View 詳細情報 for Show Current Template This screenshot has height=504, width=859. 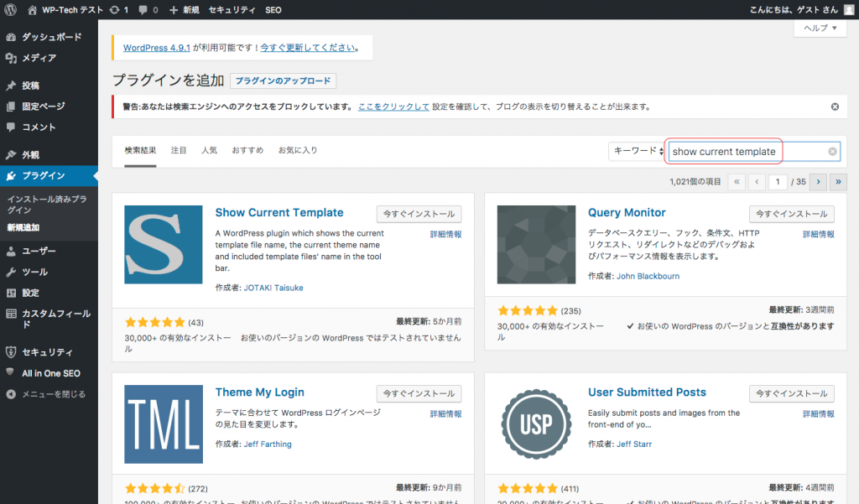coord(446,235)
